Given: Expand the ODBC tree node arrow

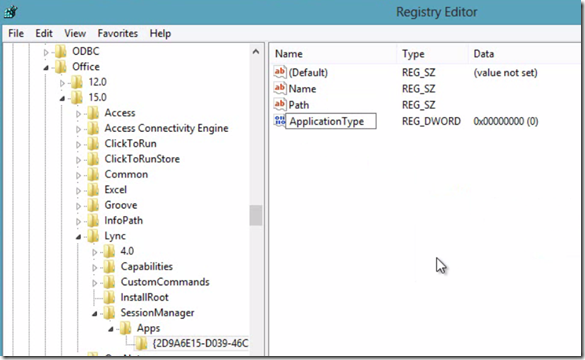Looking at the screenshot, I should click(46, 52).
